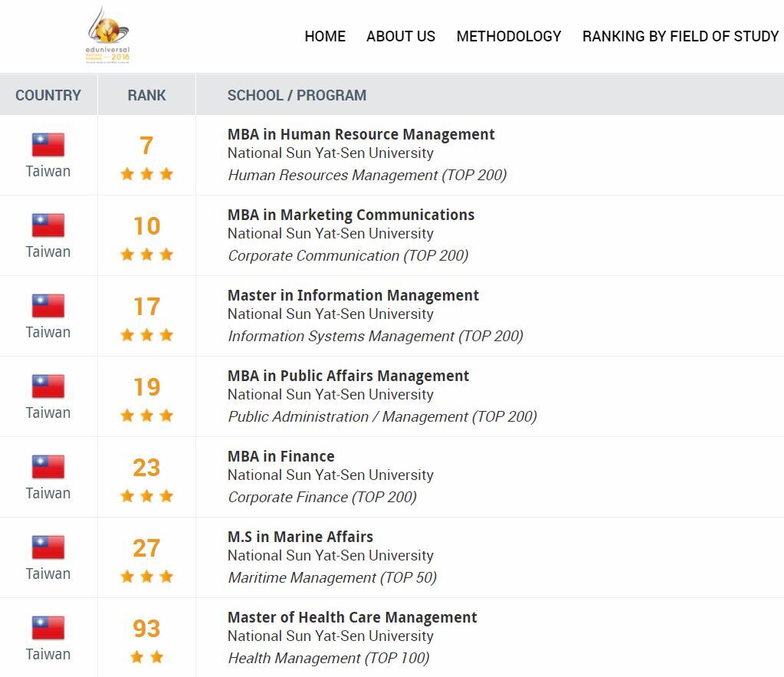Viewport: 784px width, 677px height.
Task: Click the three stars under rank 19
Action: (x=146, y=416)
